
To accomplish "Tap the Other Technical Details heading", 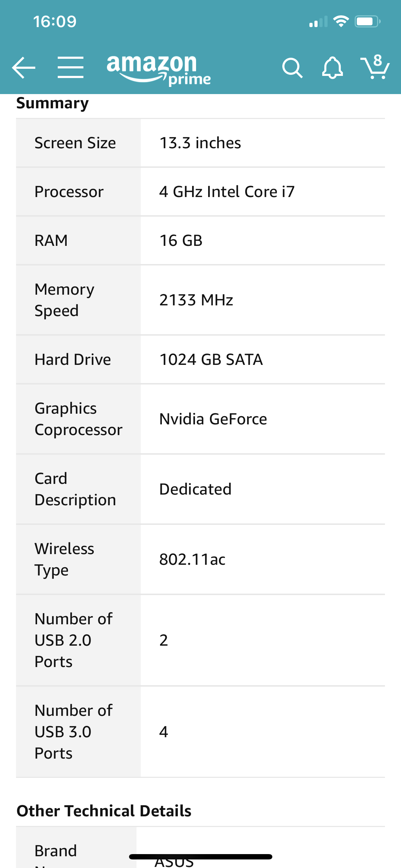I will (104, 811).
